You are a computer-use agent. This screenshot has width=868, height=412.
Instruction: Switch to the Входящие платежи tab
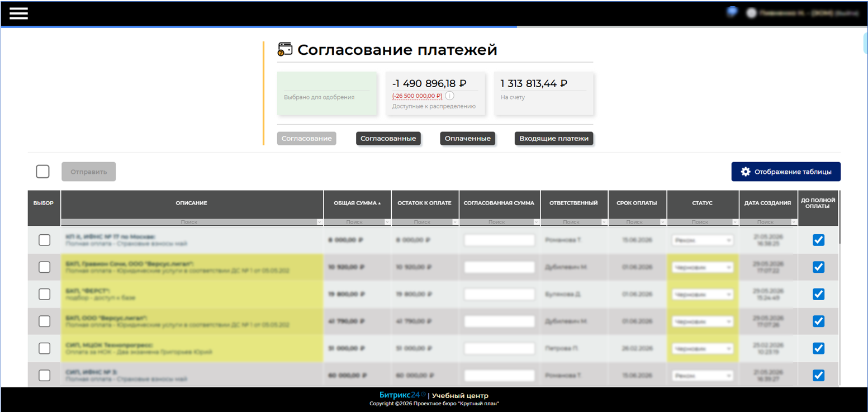(554, 138)
